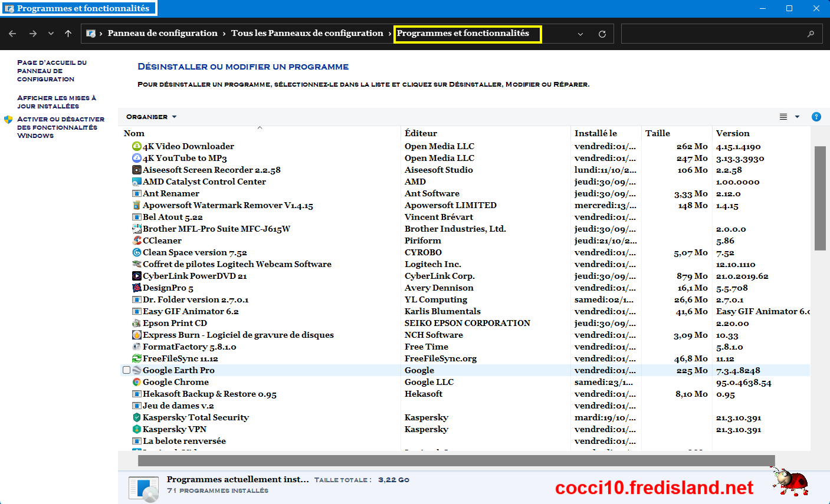Image resolution: width=830 pixels, height=504 pixels.
Task: Click the Apowersoft Watermark Remover icon
Action: click(137, 205)
